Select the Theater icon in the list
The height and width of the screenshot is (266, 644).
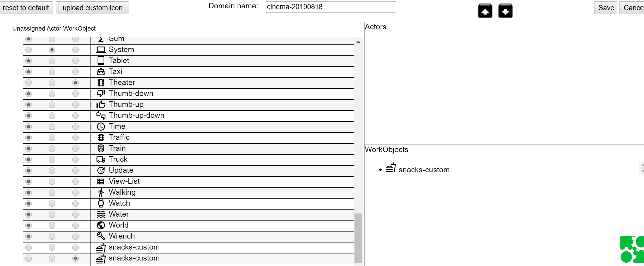coord(101,83)
